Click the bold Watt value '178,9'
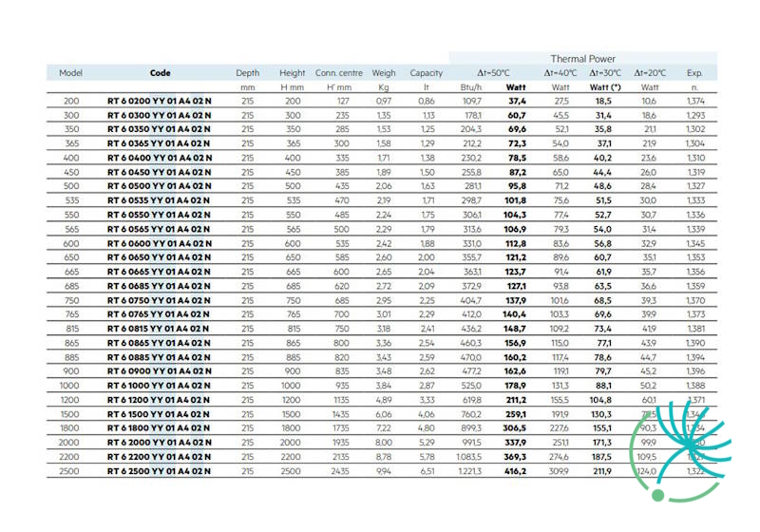The width and height of the screenshot is (760, 532). pos(515,386)
